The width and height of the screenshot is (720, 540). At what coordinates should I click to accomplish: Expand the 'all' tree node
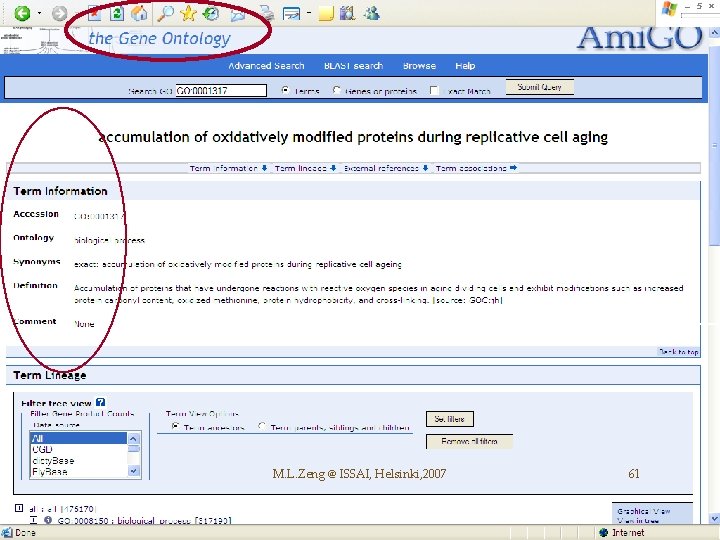(19, 508)
